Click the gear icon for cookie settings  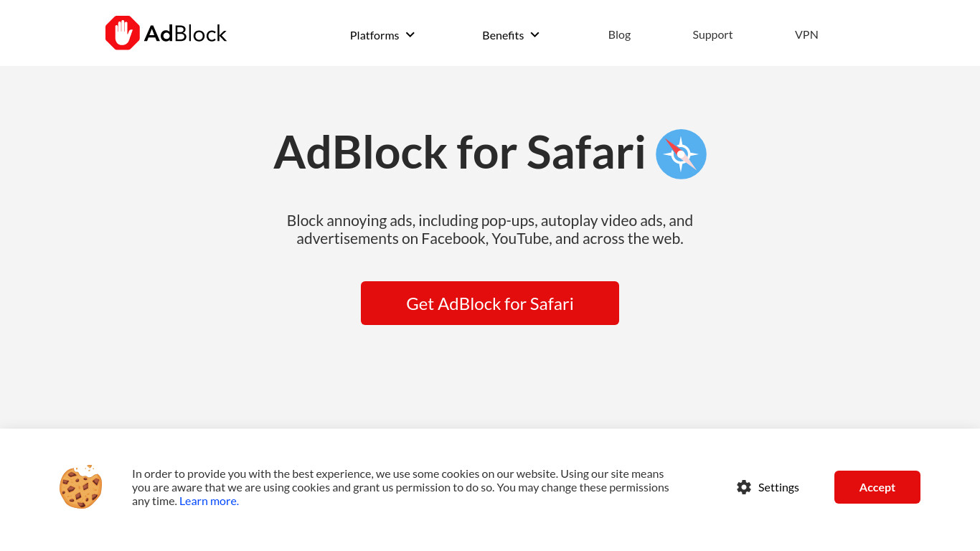[x=744, y=487]
